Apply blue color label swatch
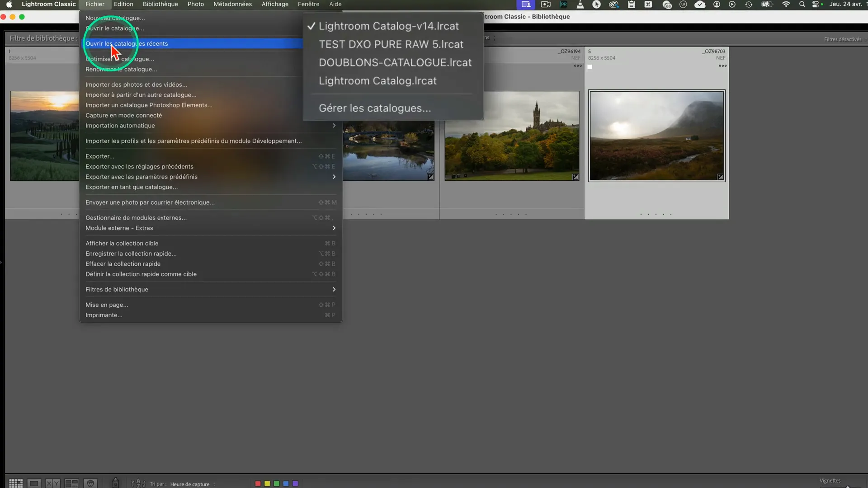 pyautogui.click(x=286, y=484)
